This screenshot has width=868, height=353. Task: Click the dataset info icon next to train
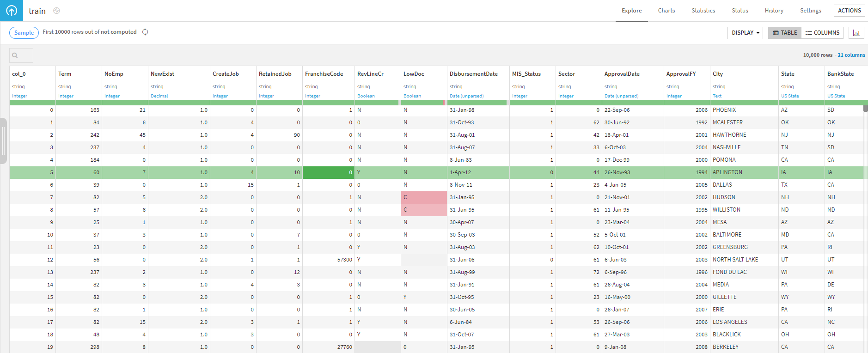(x=56, y=11)
